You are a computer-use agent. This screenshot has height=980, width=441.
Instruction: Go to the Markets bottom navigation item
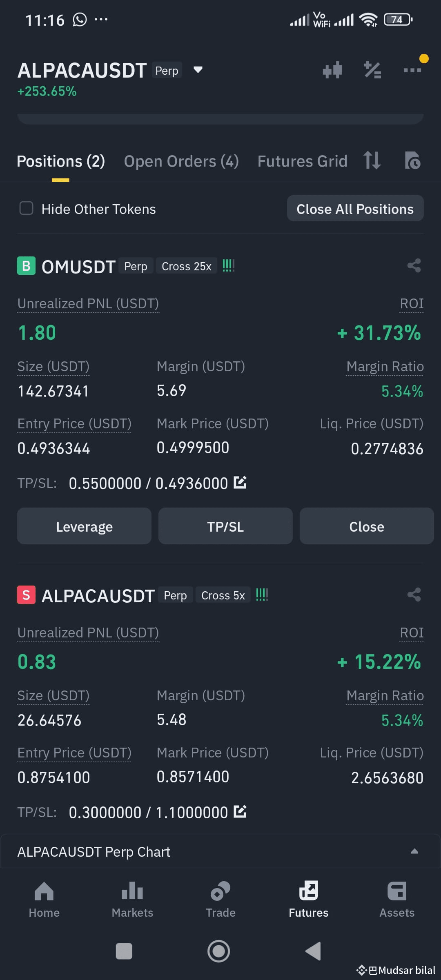[x=132, y=899]
